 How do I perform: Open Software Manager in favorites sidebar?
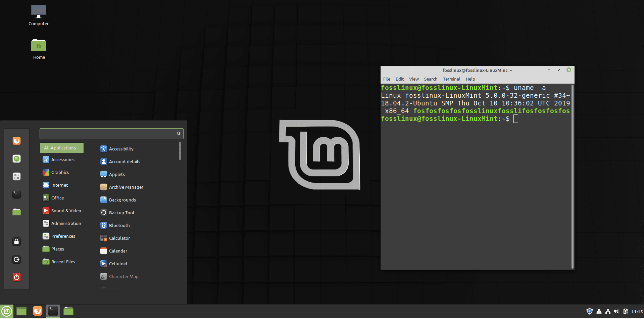pos(16,158)
